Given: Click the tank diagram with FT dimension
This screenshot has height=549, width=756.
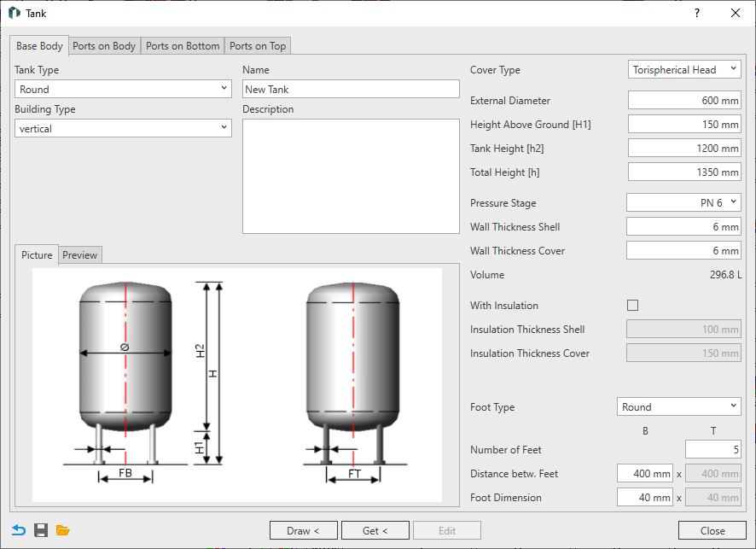Looking at the screenshot, I should click(x=354, y=381).
